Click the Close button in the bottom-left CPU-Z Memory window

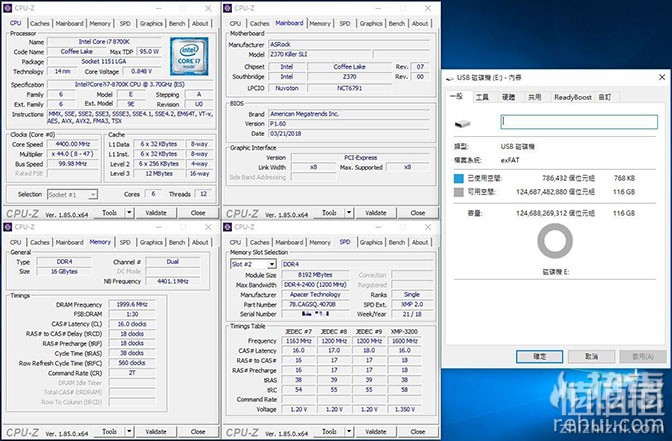pos(198,432)
